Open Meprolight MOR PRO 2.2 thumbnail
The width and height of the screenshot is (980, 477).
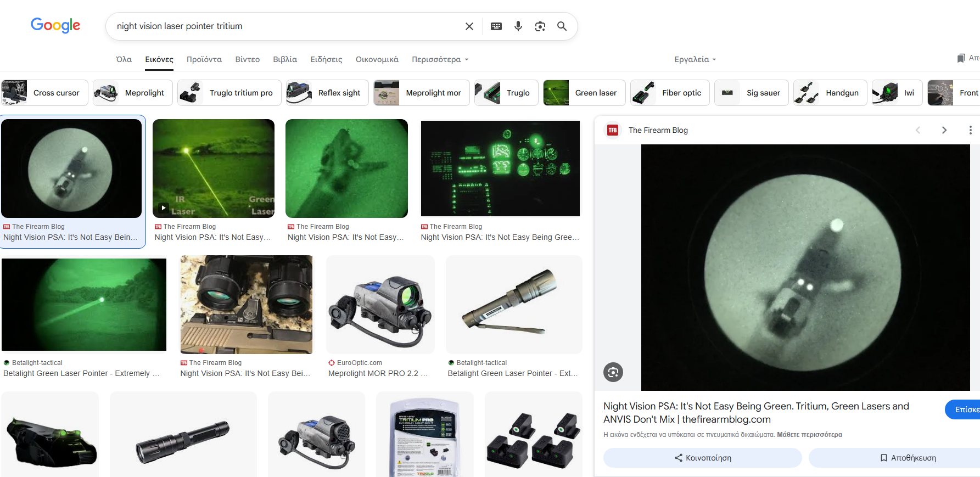click(x=380, y=305)
